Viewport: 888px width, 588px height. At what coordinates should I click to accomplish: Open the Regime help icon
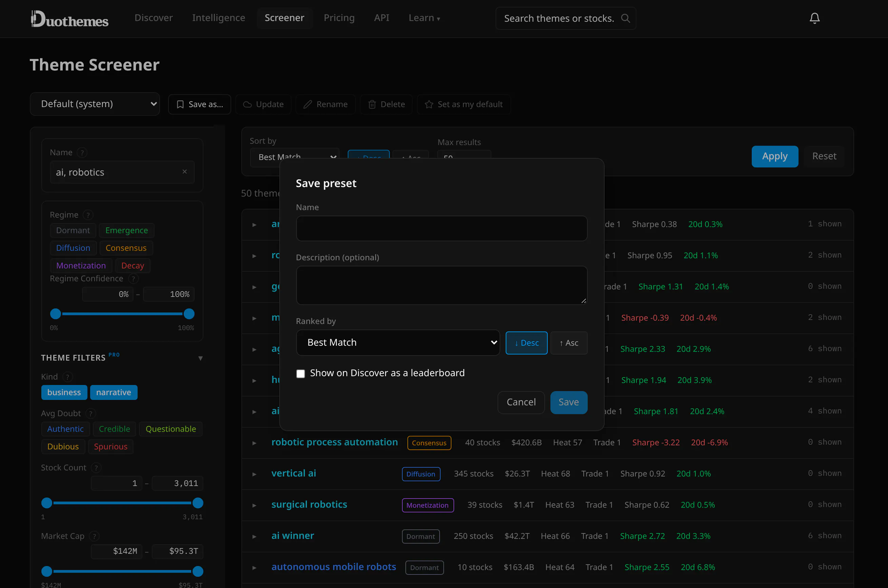(x=88, y=215)
